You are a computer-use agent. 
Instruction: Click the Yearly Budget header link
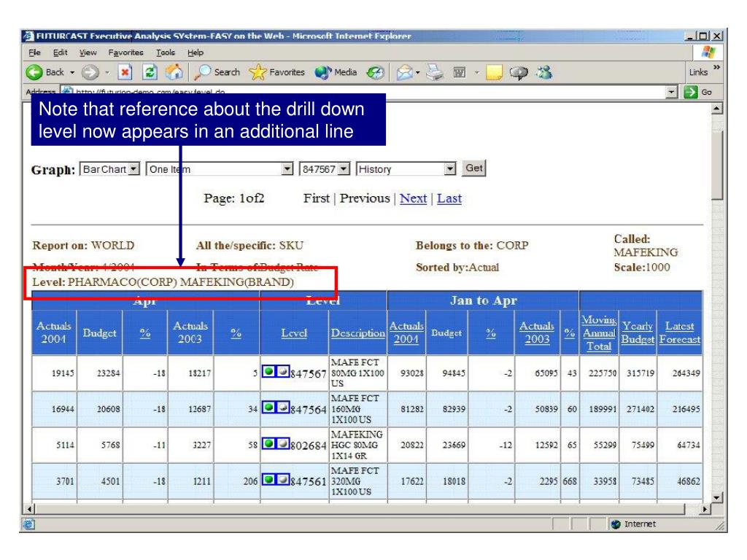coord(638,332)
